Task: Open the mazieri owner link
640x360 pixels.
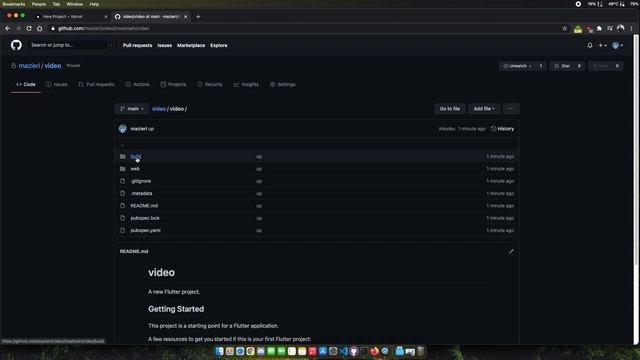Action: click(x=29, y=66)
